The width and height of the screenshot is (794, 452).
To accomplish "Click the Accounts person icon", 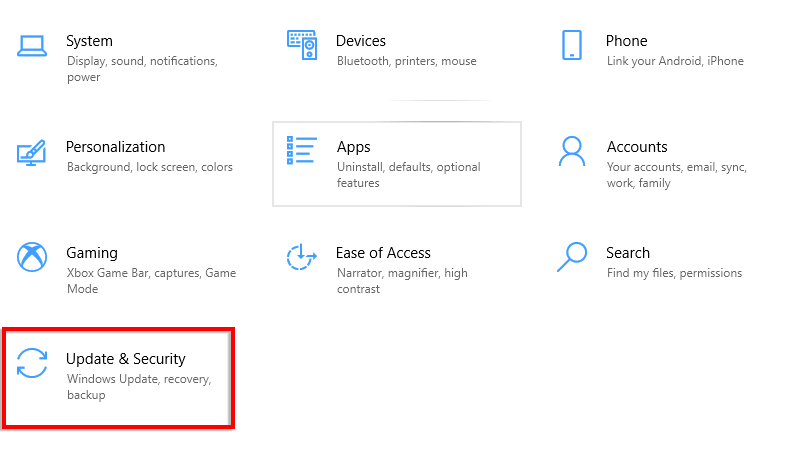I will pos(572,152).
